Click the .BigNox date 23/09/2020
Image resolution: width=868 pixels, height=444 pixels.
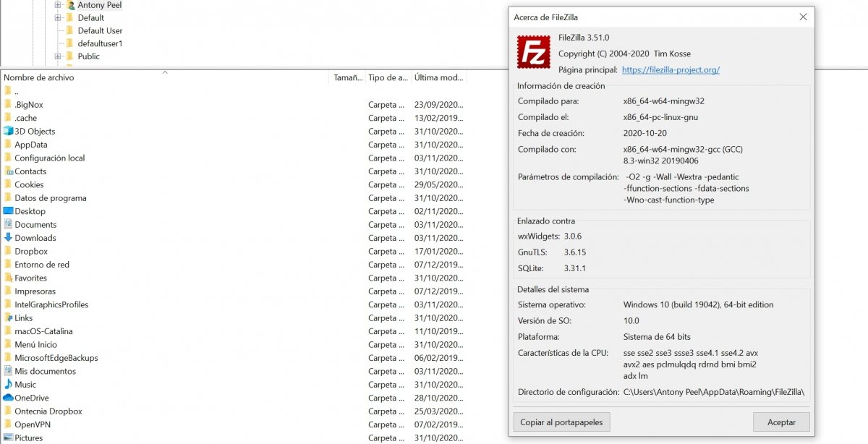coord(439,104)
